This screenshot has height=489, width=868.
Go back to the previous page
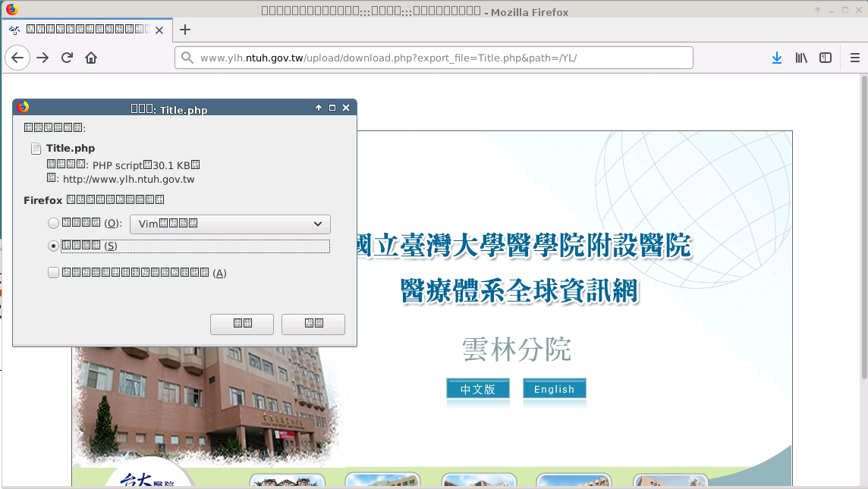click(x=17, y=58)
